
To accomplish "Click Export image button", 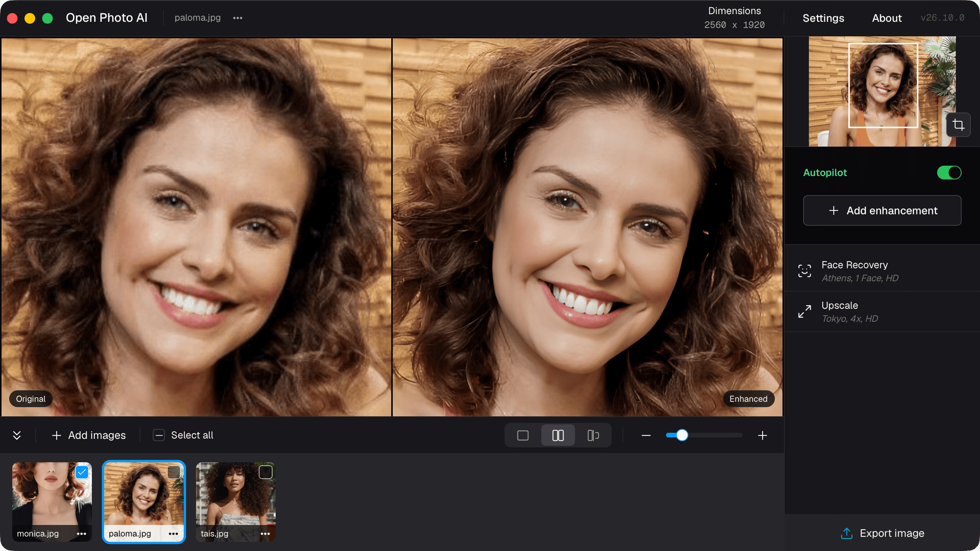I will click(882, 533).
